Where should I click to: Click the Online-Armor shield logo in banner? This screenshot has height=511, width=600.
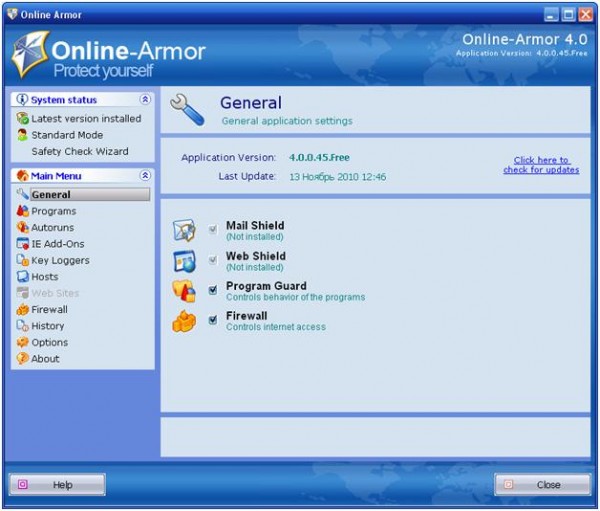click(x=31, y=54)
